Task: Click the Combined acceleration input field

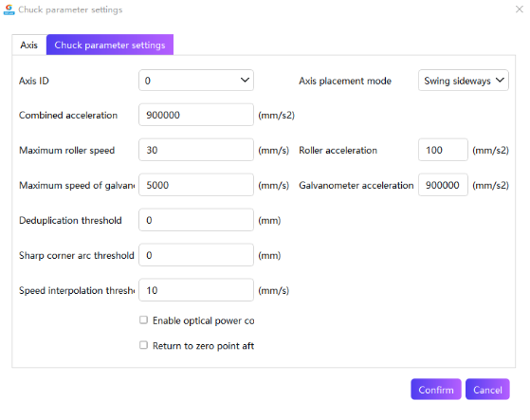Action: [x=196, y=115]
